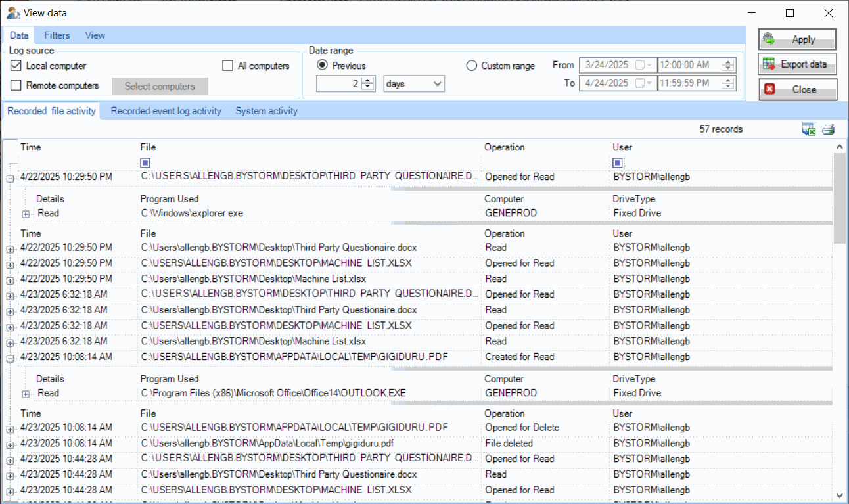Toggle the Remote computers checkbox

[16, 85]
